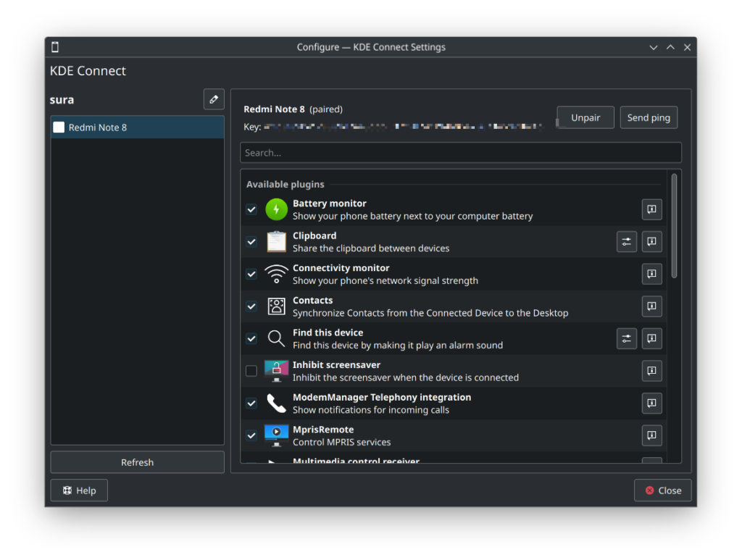Send a ping to the phone
The width and height of the screenshot is (742, 560).
pyautogui.click(x=649, y=117)
